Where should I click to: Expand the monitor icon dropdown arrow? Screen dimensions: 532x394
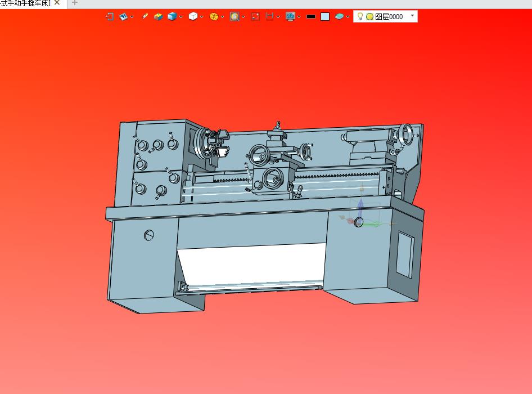299,17
